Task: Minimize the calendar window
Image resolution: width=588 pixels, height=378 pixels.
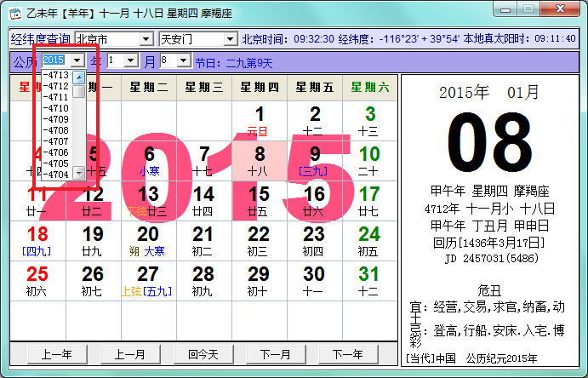Action: pyautogui.click(x=505, y=9)
